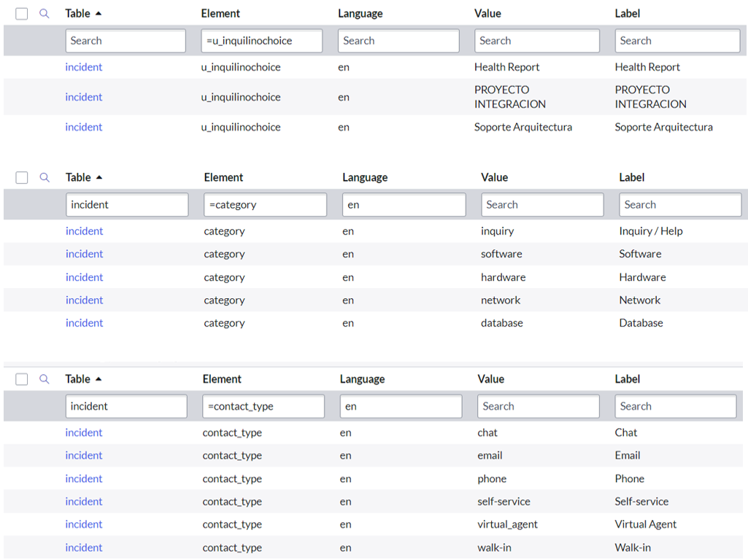Focus the =category element filter field
The height and width of the screenshot is (560, 748).
[x=265, y=204]
